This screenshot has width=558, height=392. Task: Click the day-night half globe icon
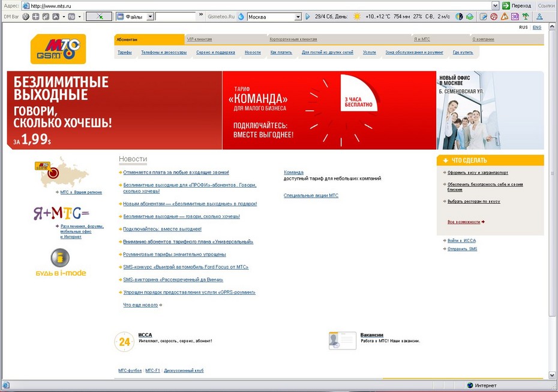(460, 16)
